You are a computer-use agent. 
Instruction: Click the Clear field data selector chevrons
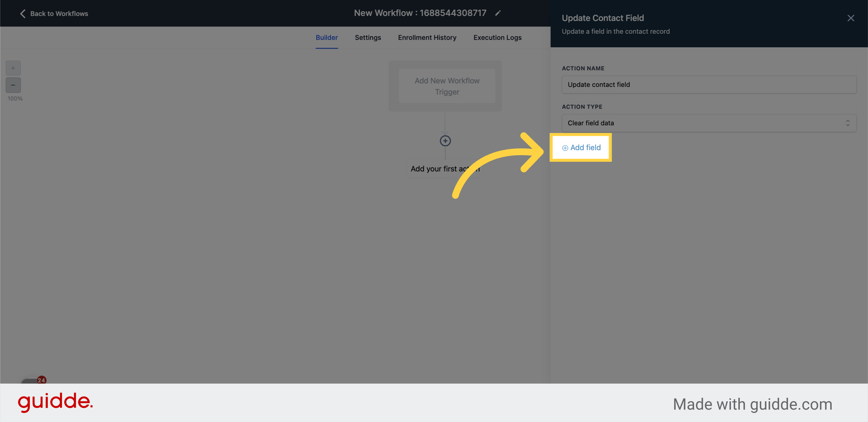tap(848, 123)
